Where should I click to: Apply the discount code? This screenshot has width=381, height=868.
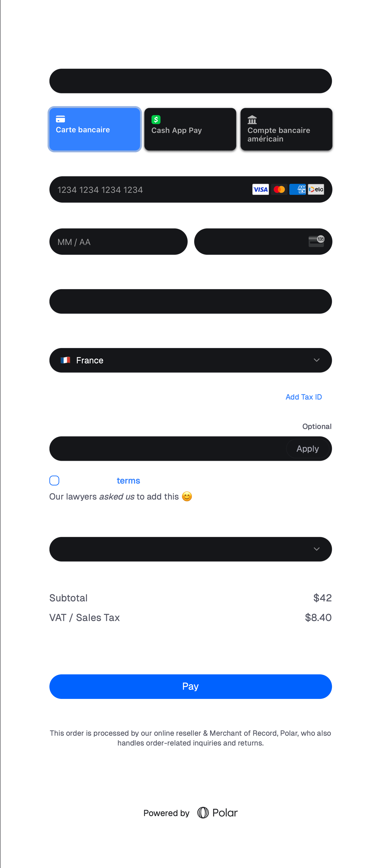click(307, 449)
